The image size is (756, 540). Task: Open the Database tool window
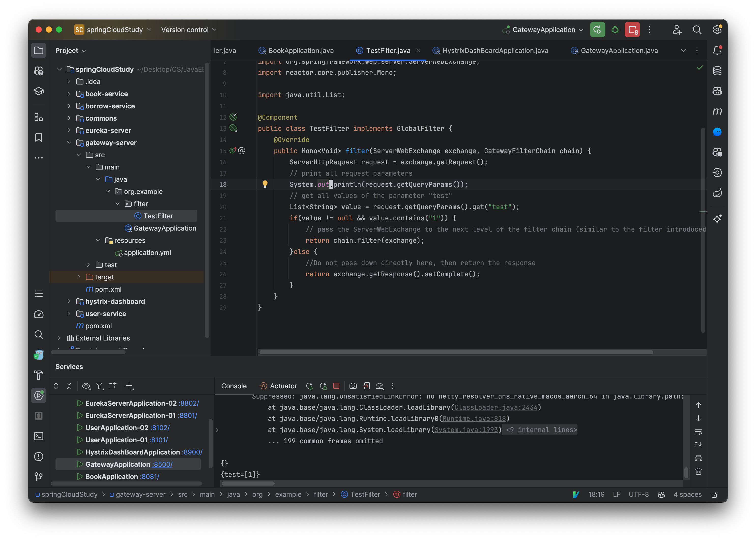(x=717, y=70)
